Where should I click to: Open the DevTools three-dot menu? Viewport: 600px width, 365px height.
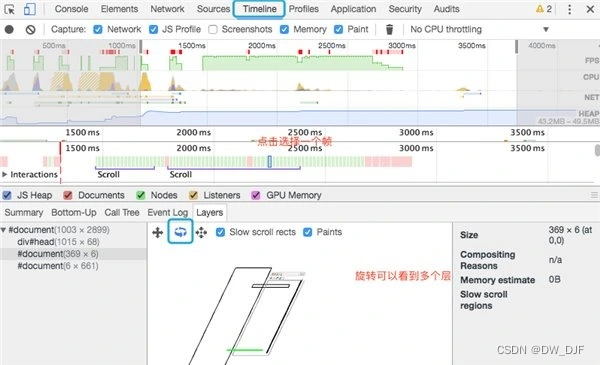pyautogui.click(x=569, y=9)
